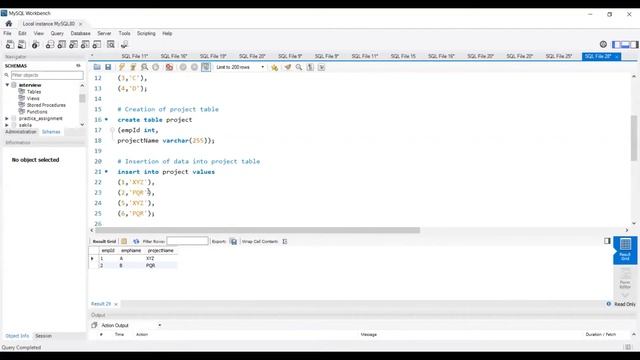
Task: Toggle the left sidebar panel visibility
Action: [x=616, y=44]
